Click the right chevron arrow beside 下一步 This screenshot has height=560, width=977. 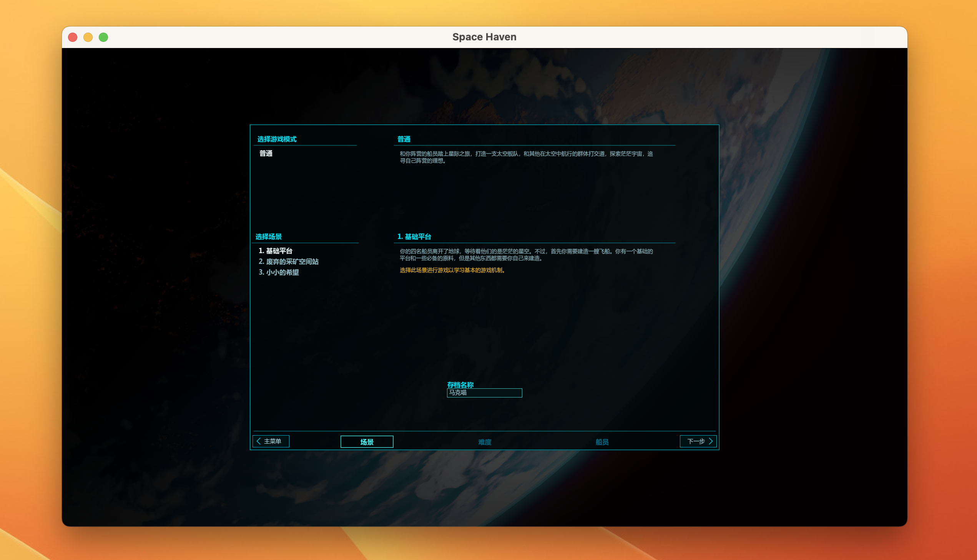[711, 441]
